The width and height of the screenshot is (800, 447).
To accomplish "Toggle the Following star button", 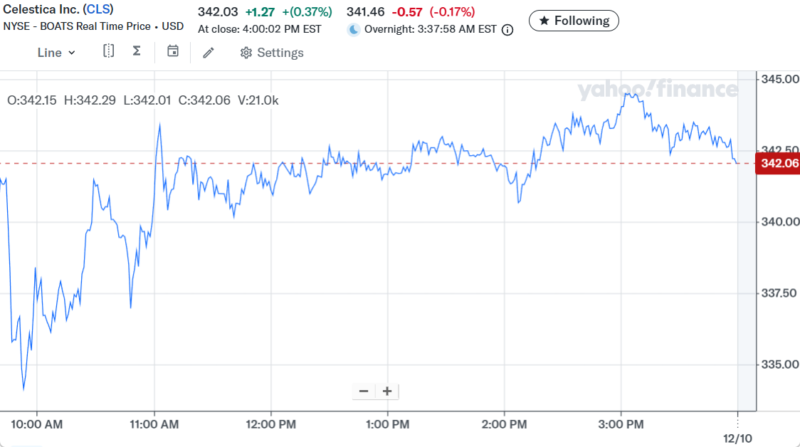I will pos(574,20).
